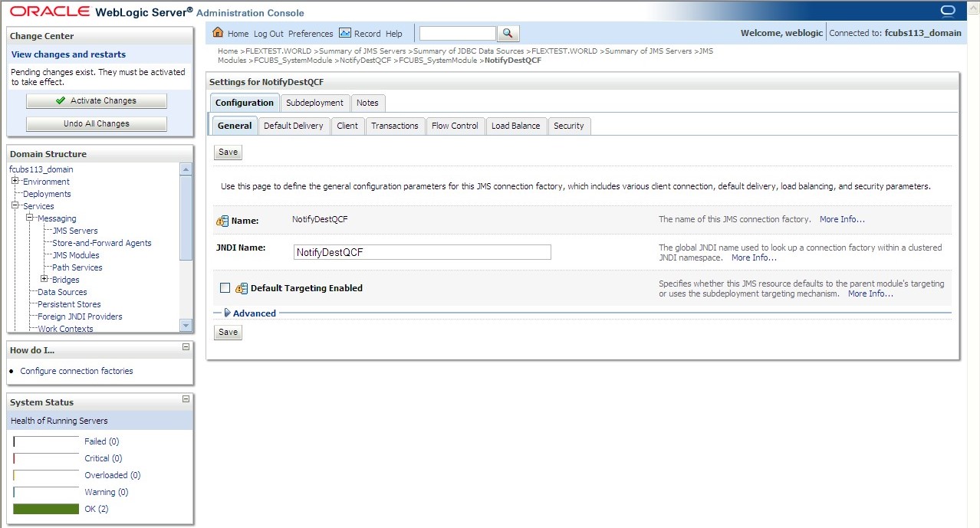Screen dimensions: 980x528
Task: Click the Record icon in toolbar
Action: coord(345,33)
